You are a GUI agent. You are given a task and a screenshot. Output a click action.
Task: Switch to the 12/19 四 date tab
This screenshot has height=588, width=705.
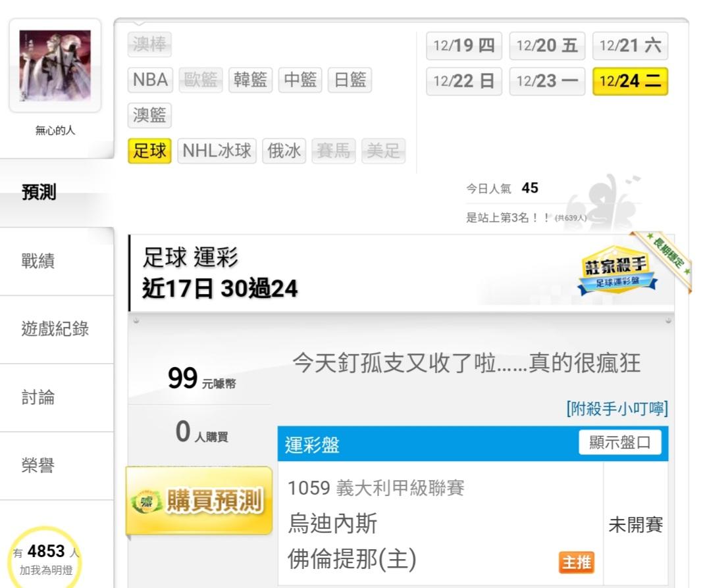(463, 45)
